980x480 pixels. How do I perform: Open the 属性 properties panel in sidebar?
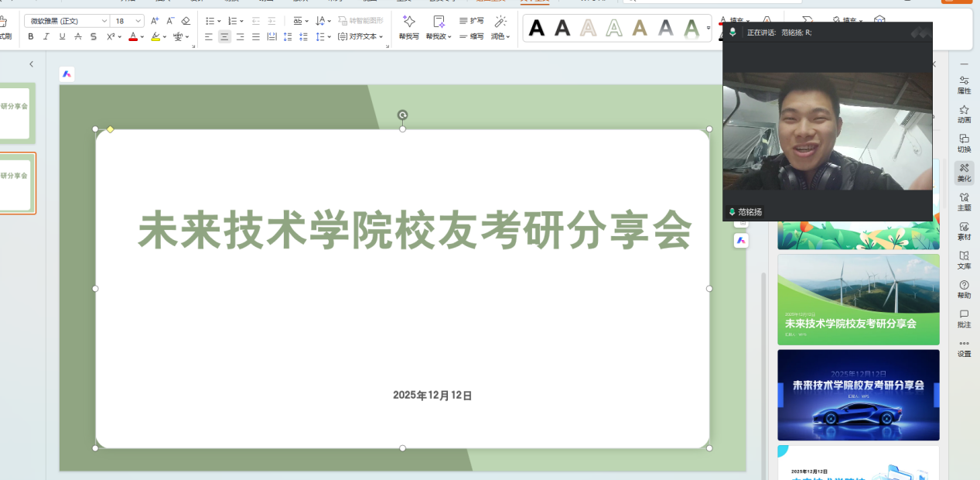pos(964,84)
